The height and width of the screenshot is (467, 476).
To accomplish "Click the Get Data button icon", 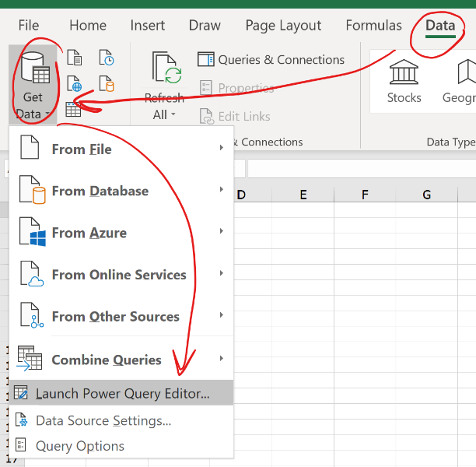I will pyautogui.click(x=33, y=72).
